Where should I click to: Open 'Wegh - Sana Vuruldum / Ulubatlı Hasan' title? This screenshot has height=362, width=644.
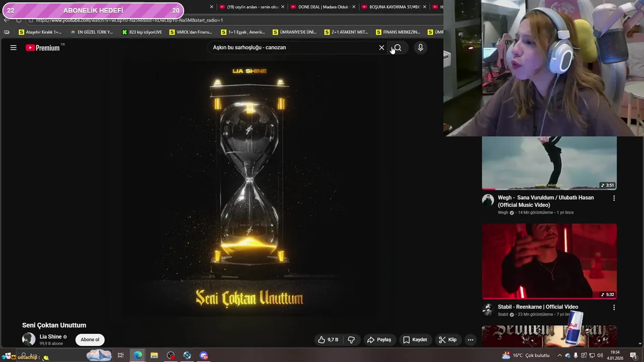[546, 201]
